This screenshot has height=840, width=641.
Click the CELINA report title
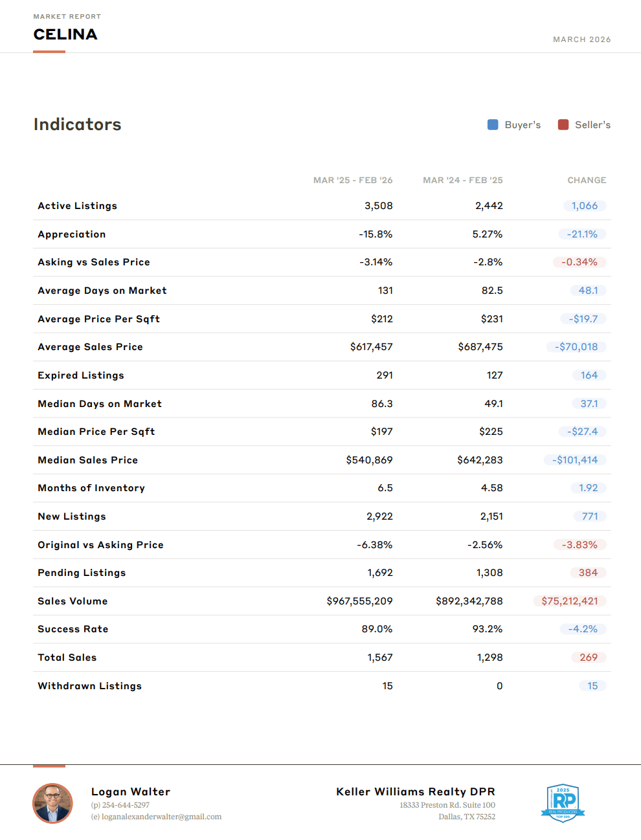point(65,34)
